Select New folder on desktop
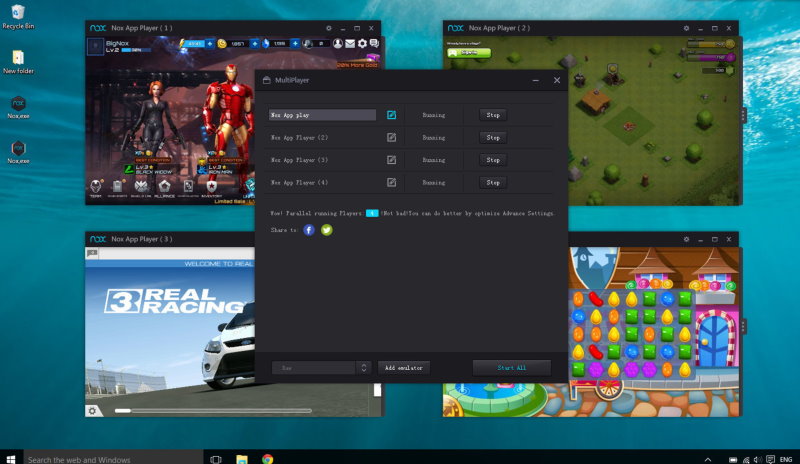This screenshot has height=464, width=800. [18, 62]
